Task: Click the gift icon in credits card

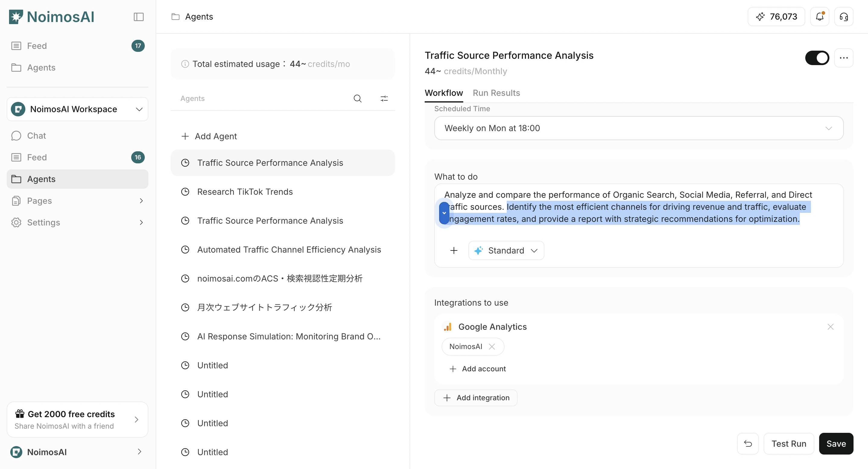Action: 20,414
